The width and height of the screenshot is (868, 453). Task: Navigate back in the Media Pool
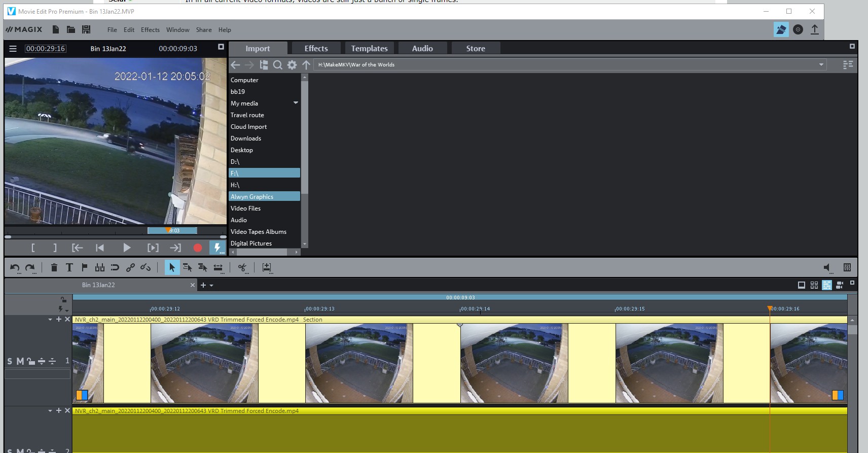[235, 65]
